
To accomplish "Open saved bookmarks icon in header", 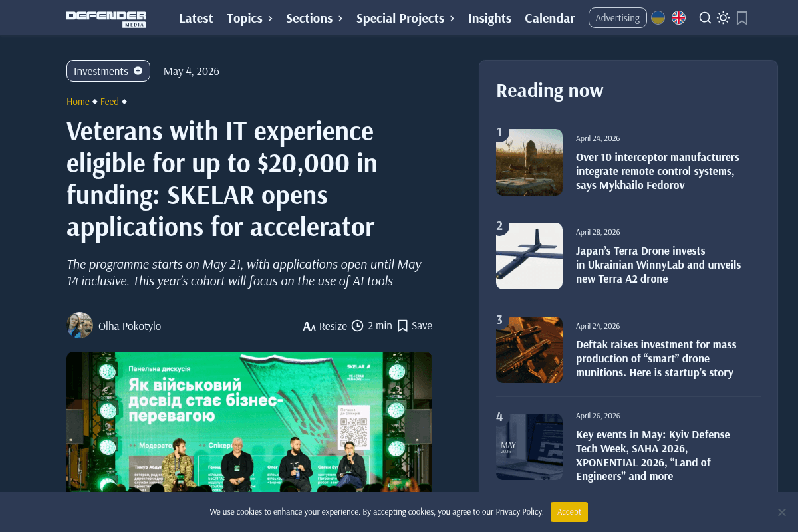I will tap(742, 18).
